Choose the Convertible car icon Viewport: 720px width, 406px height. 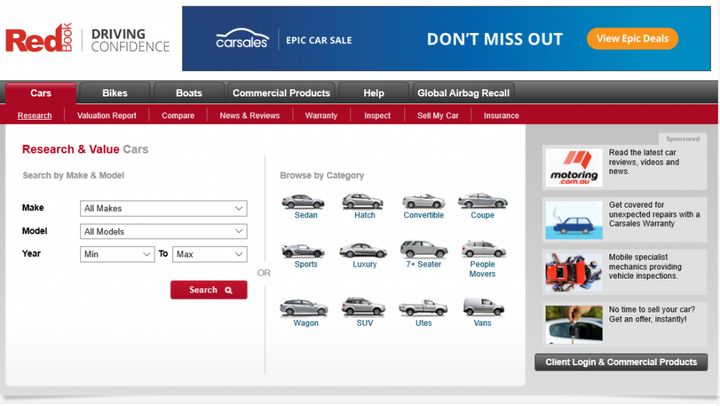point(423,201)
